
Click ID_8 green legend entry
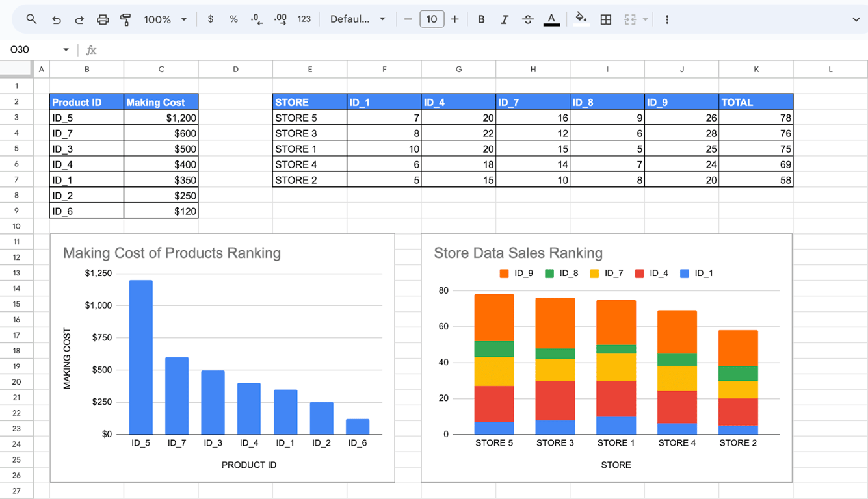pos(562,274)
